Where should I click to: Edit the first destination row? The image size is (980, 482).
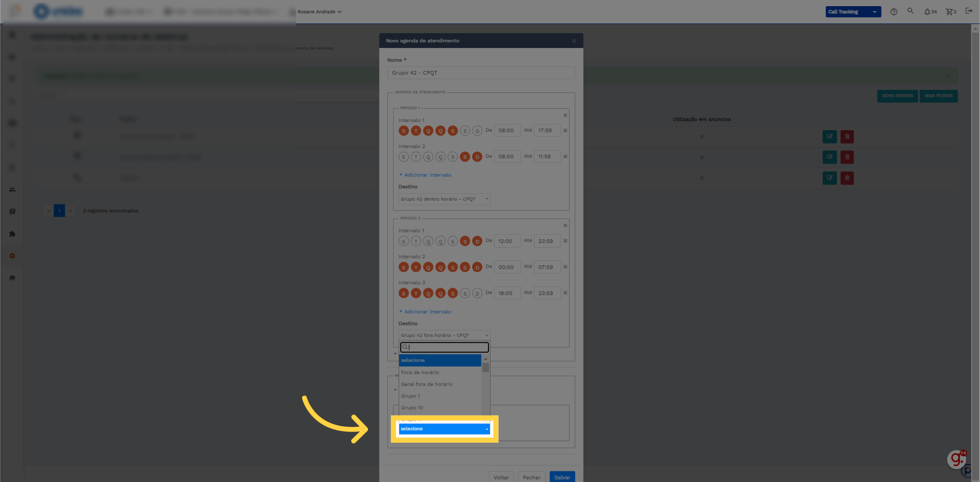[x=829, y=137]
